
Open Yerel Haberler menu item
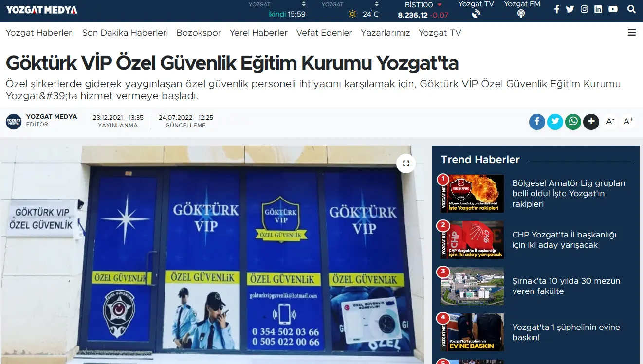tap(258, 33)
